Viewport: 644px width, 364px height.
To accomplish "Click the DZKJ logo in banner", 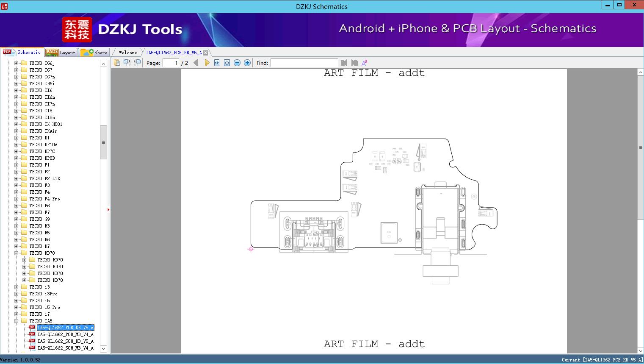I will pyautogui.click(x=77, y=29).
